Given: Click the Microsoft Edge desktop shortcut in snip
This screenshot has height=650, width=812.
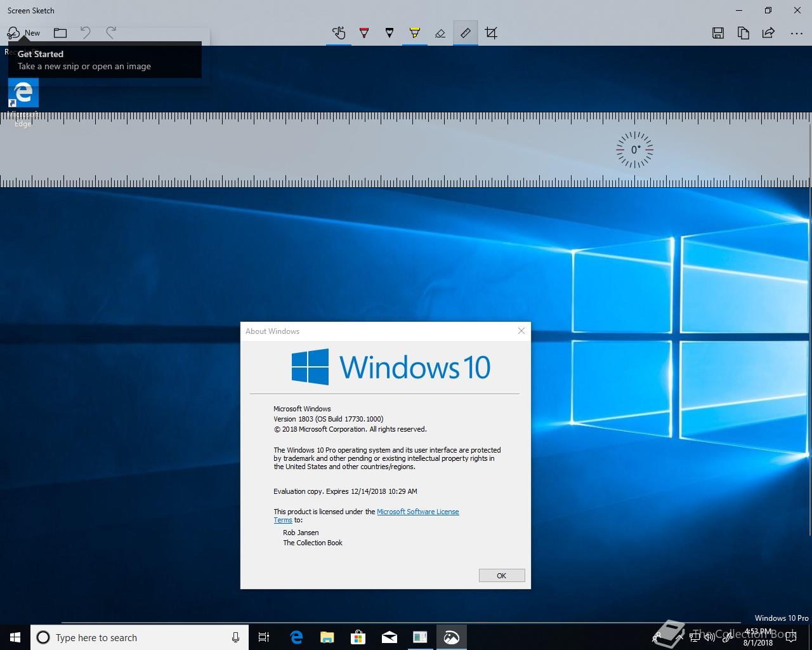Looking at the screenshot, I should (x=23, y=102).
